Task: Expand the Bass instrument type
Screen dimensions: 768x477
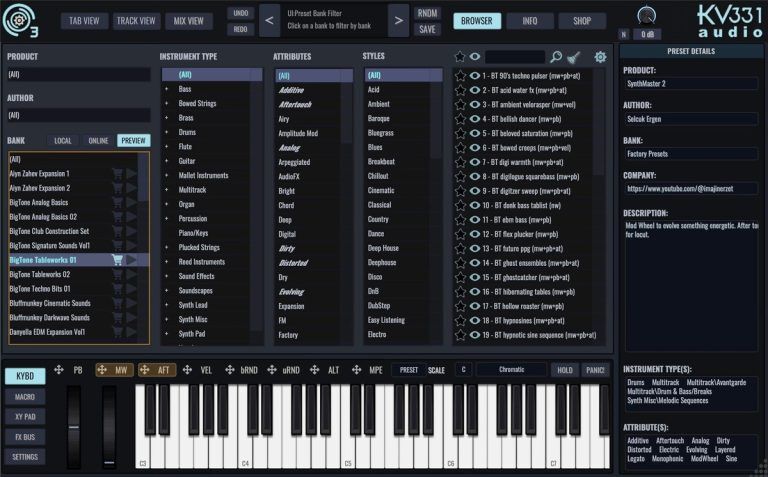Action: (x=167, y=89)
